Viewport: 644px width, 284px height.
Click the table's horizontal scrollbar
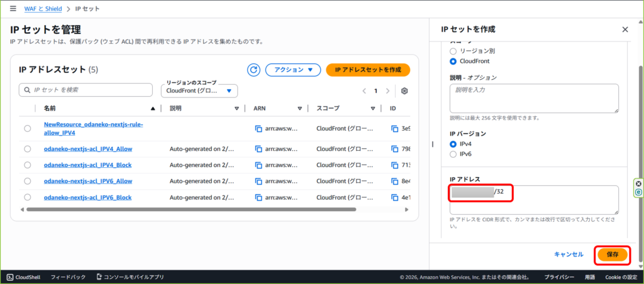189,209
